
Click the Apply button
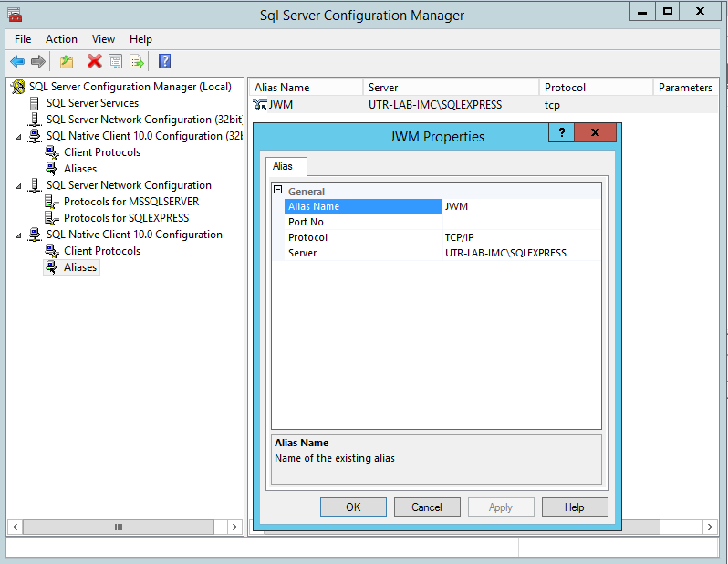pyautogui.click(x=501, y=507)
